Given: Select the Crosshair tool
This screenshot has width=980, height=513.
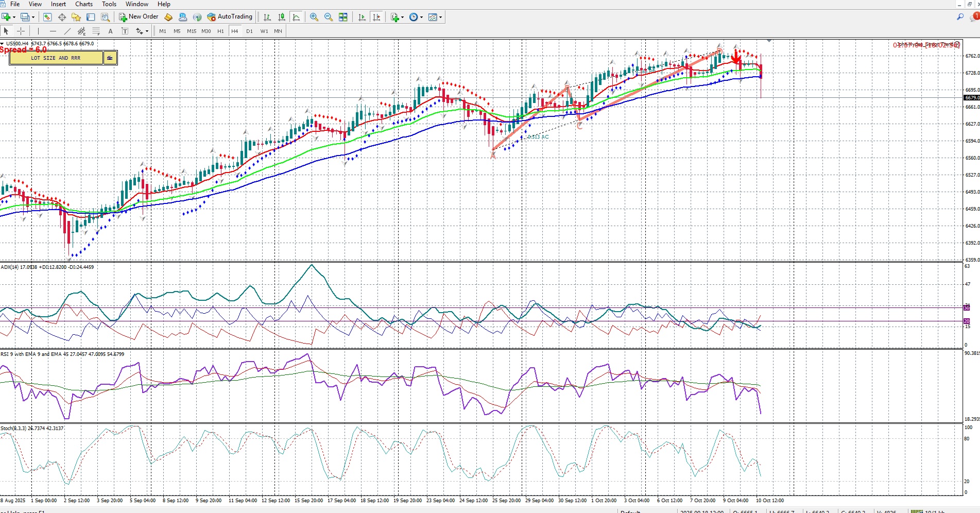Looking at the screenshot, I should [x=21, y=31].
